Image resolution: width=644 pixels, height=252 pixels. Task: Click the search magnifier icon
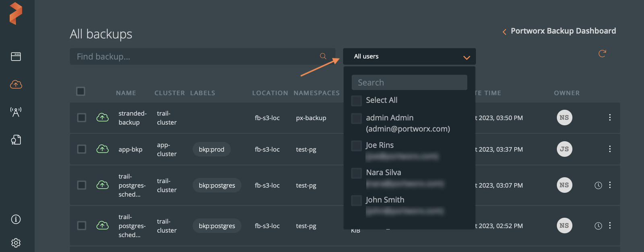coord(323,56)
